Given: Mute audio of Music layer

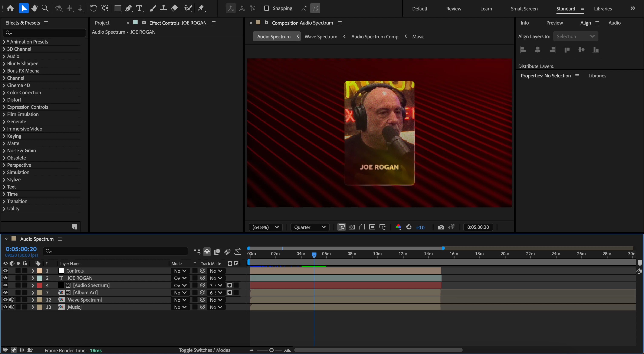Looking at the screenshot, I should pyautogui.click(x=12, y=307).
